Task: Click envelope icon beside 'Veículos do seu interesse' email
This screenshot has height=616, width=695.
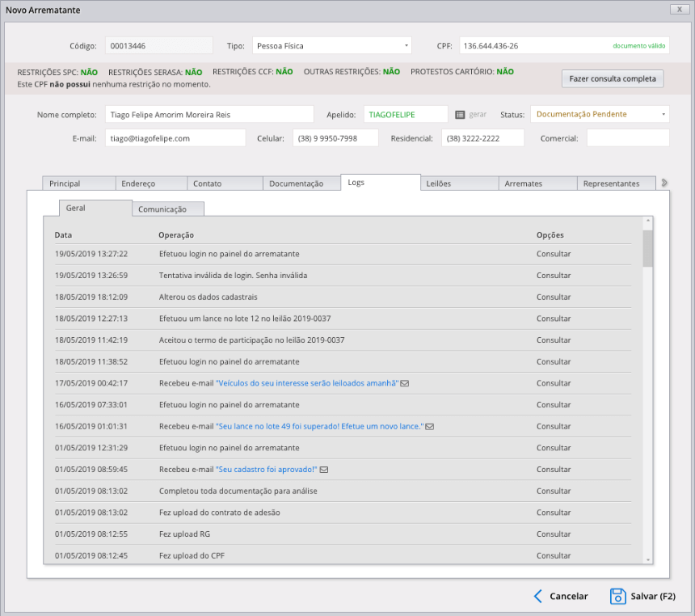Action: [x=405, y=383]
